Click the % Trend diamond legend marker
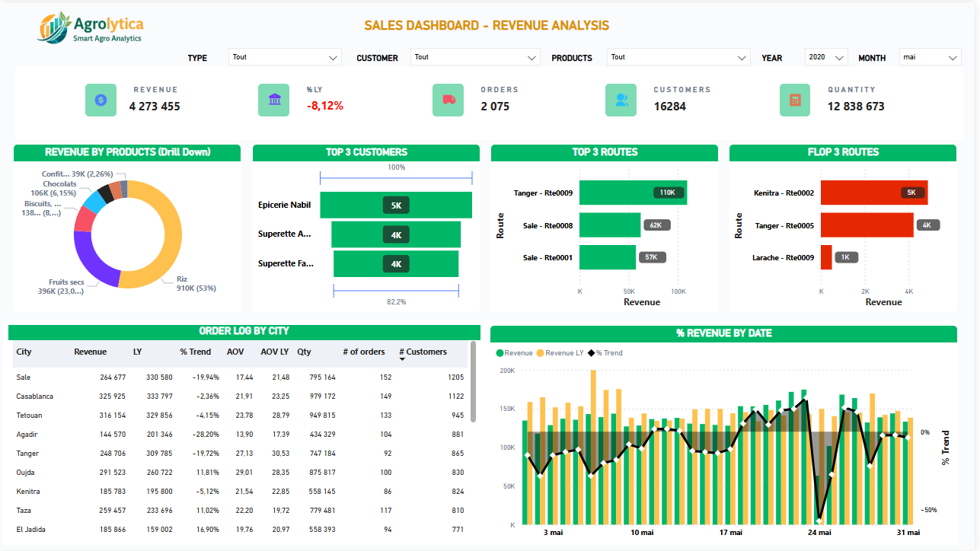The image size is (980, 551). click(592, 353)
